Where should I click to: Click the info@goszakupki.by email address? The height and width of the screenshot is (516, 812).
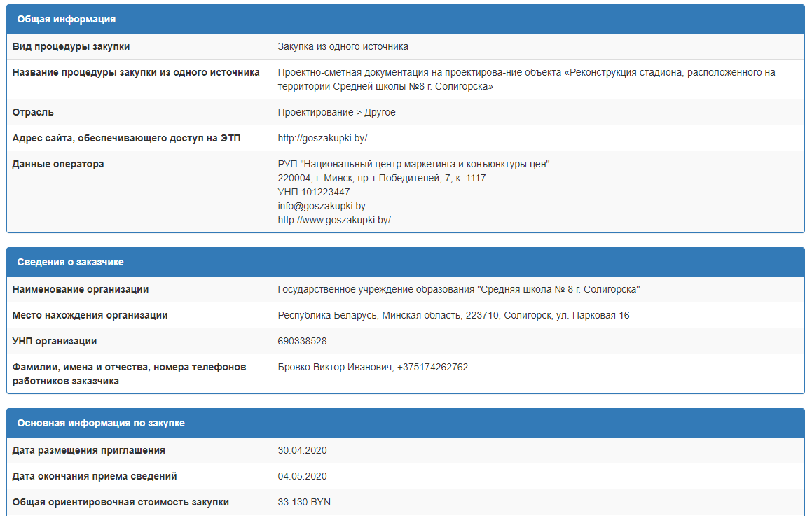point(322,206)
